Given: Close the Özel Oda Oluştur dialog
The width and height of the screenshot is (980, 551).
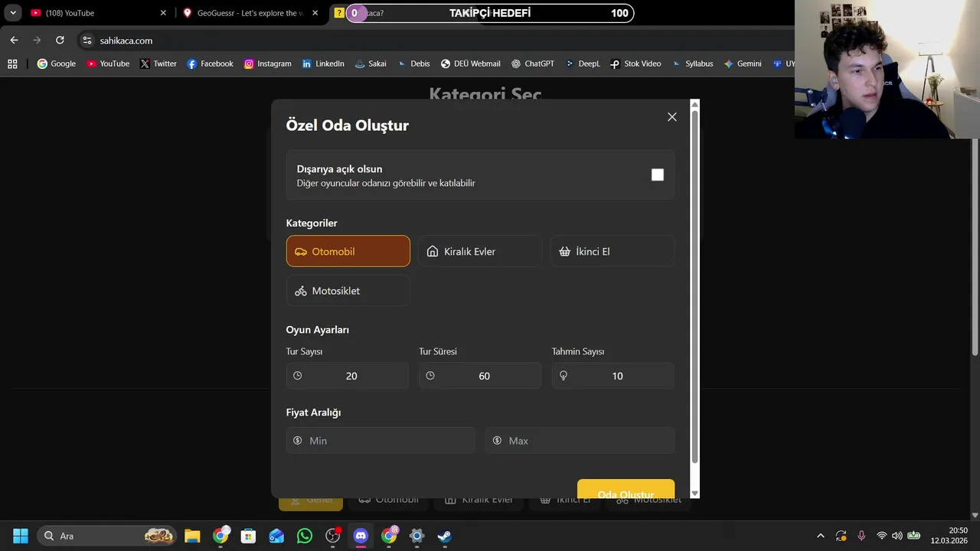Looking at the screenshot, I should [x=672, y=117].
